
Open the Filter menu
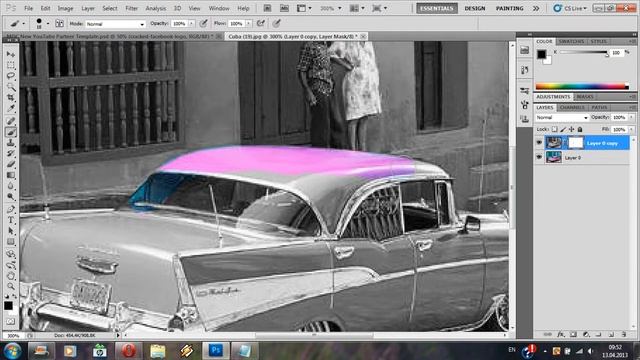[x=131, y=8]
